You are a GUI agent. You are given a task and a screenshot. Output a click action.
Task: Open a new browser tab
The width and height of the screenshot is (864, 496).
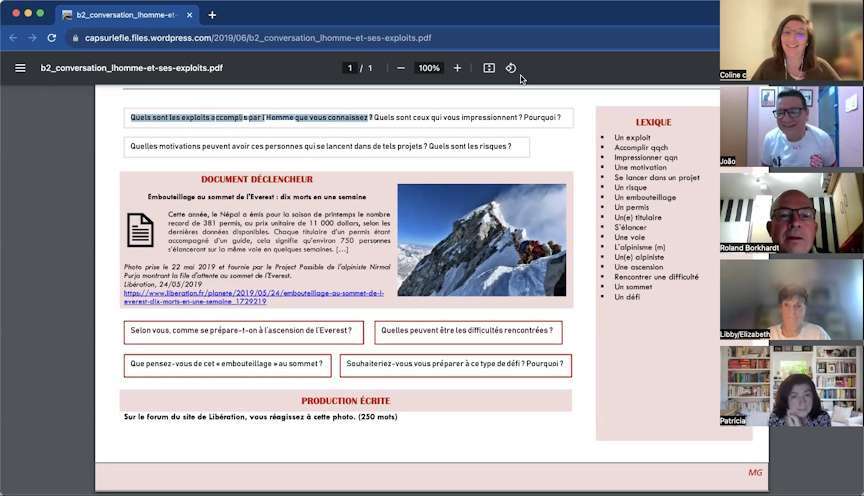coord(212,15)
